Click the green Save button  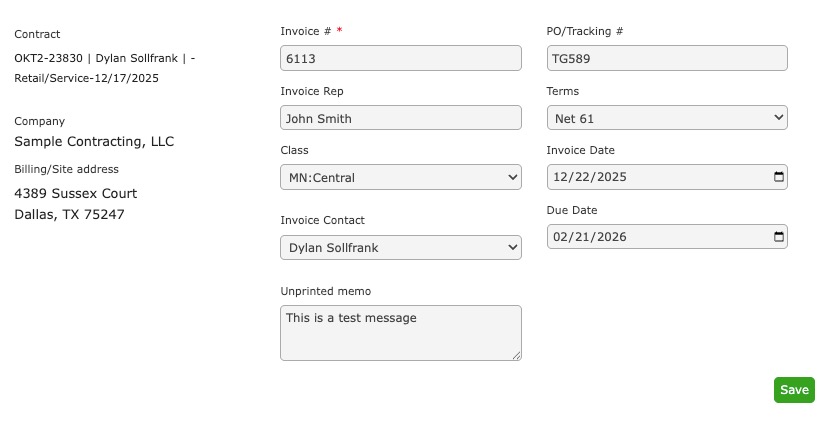794,390
